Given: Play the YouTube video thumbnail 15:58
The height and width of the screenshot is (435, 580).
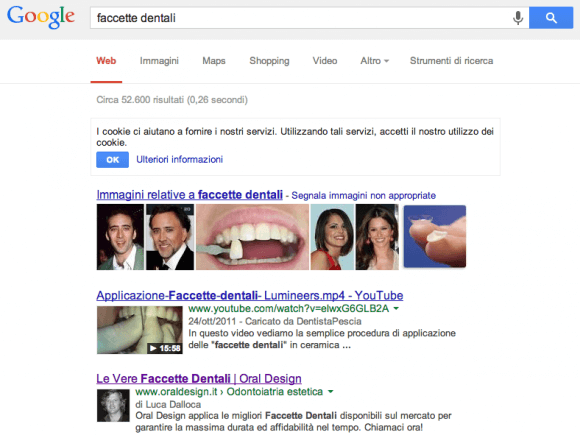Looking at the screenshot, I should tap(139, 330).
